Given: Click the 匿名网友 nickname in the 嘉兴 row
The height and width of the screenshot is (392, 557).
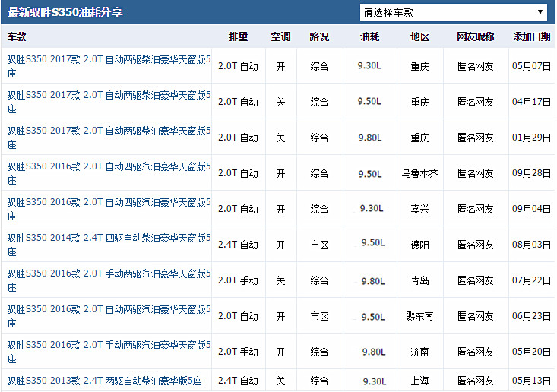Looking at the screenshot, I should point(475,209).
